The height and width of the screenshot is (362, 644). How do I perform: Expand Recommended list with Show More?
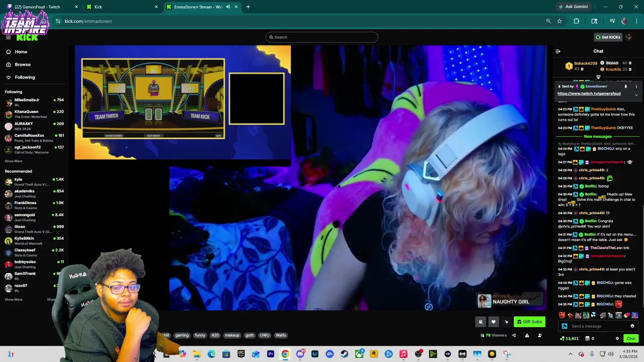tap(14, 300)
